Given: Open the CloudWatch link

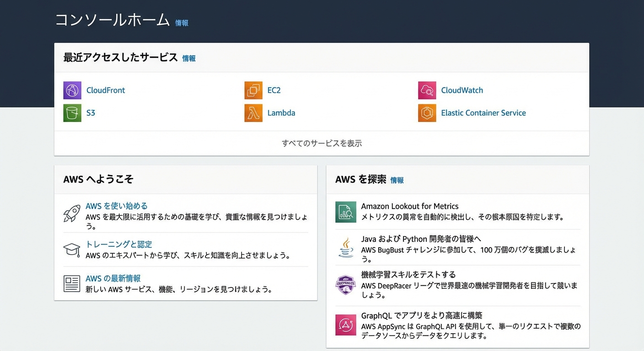Looking at the screenshot, I should pos(462,90).
